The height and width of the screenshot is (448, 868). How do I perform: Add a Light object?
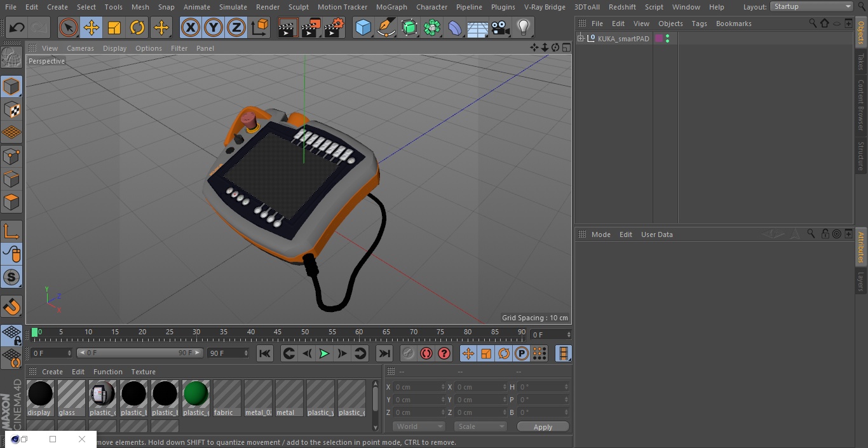[x=524, y=27]
